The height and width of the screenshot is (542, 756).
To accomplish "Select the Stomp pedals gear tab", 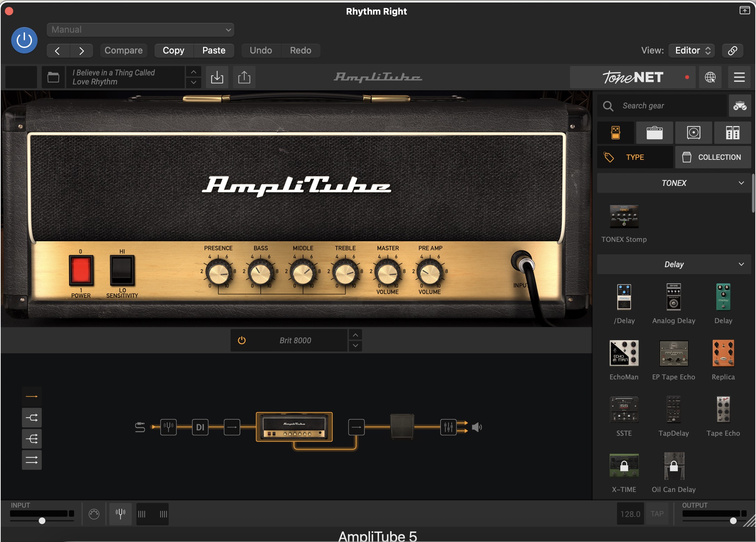I will coord(616,133).
